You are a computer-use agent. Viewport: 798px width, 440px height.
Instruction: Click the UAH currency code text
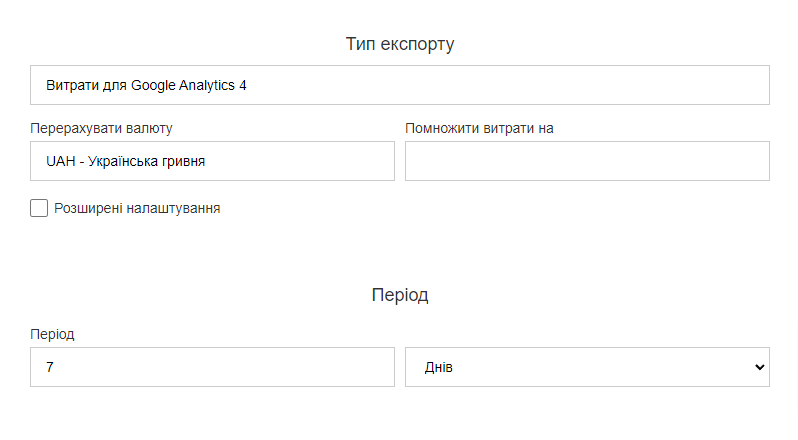61,162
